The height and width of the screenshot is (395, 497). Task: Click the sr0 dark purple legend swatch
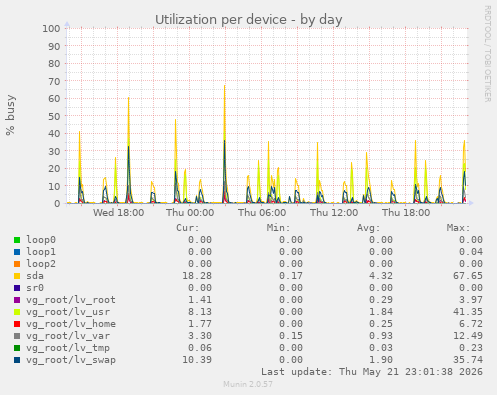coord(17,288)
